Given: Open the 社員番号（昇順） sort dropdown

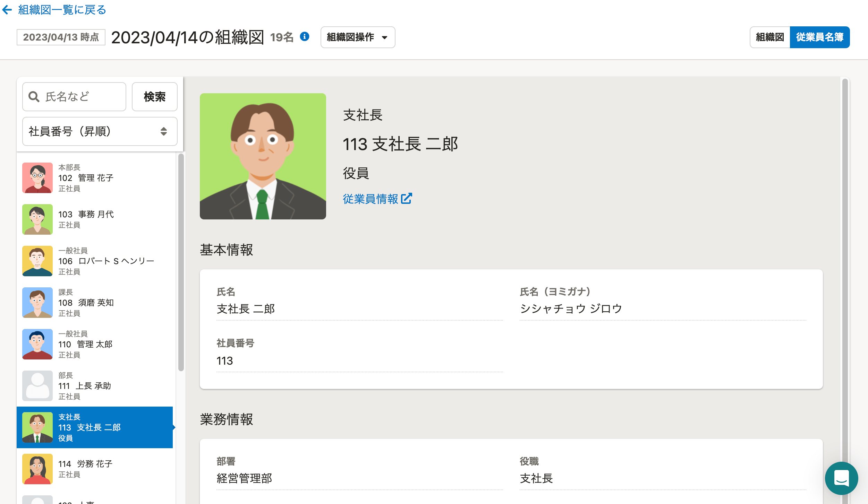Looking at the screenshot, I should click(x=100, y=131).
